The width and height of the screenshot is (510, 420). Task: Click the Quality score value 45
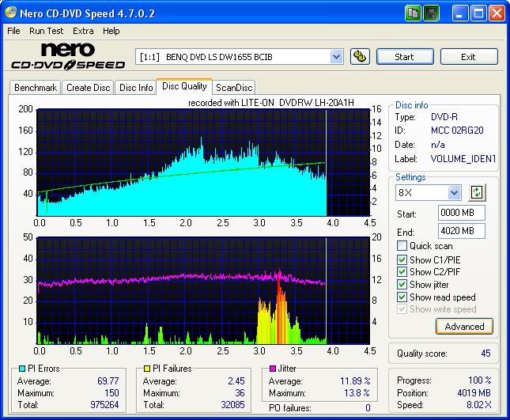[485, 354]
